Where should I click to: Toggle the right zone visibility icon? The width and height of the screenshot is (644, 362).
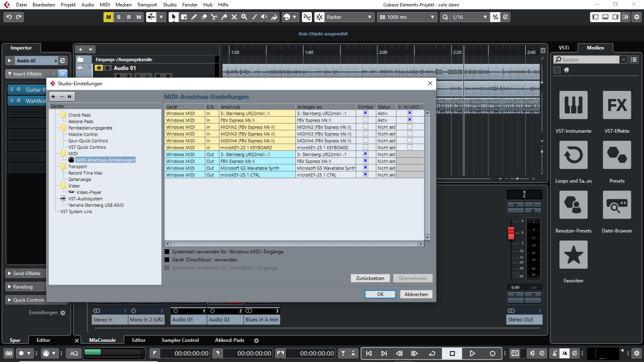[x=615, y=17]
